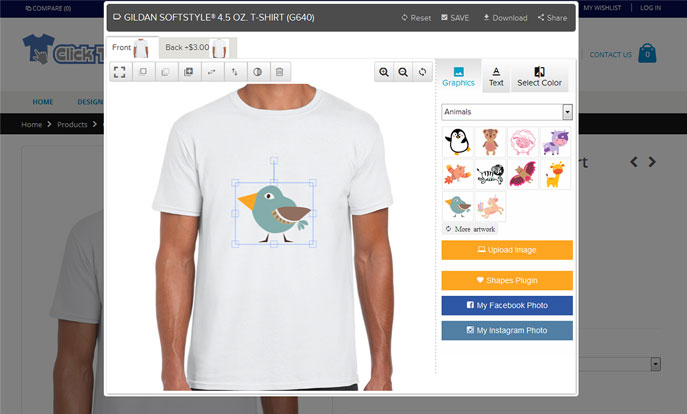Click the fullscreen expand icon in toolbar
687x414 pixels.
click(120, 72)
